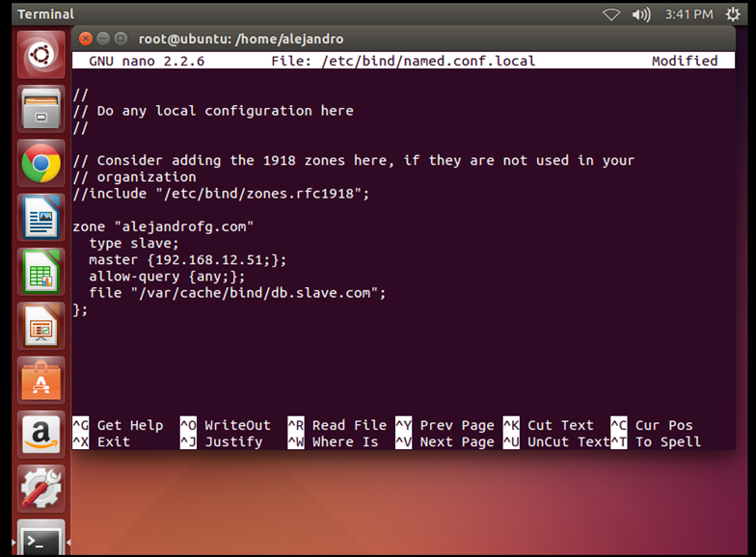The height and width of the screenshot is (557, 756).
Task: Click the Terminal title in top panel
Action: 46,14
